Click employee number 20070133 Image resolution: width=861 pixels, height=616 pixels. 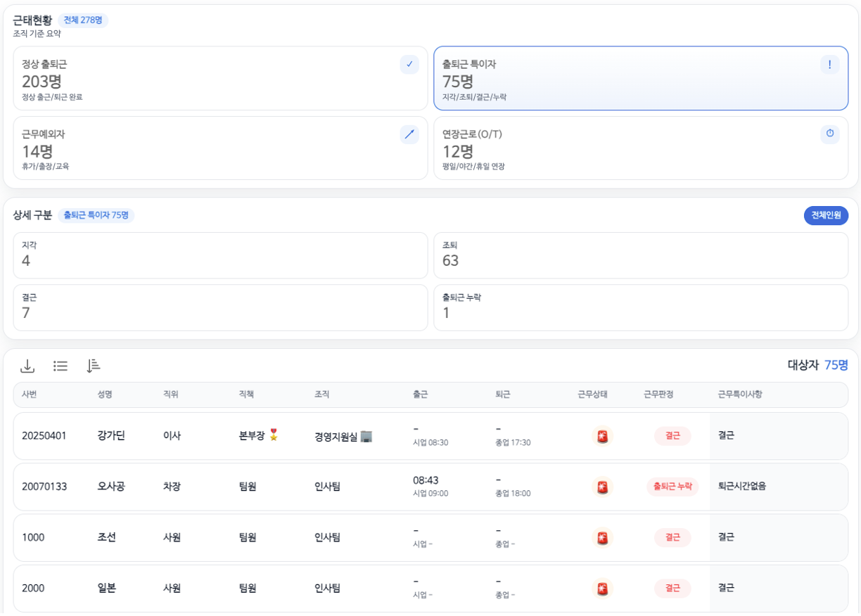coord(44,487)
